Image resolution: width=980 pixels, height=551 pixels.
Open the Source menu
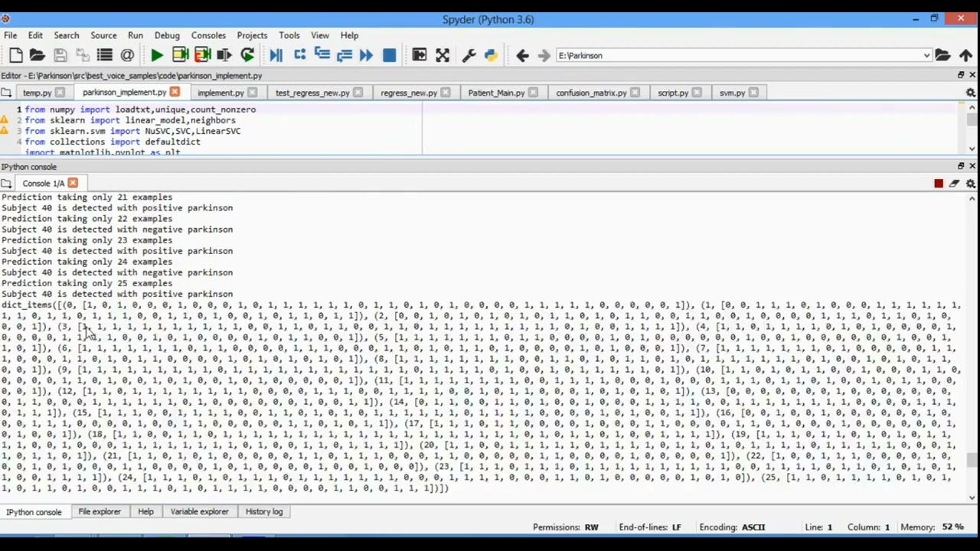click(103, 35)
